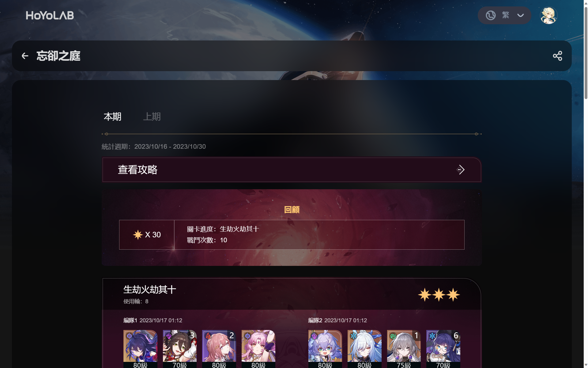The image size is (588, 368).
Task: Select the 70級 character with eidolon 6
Action: click(x=443, y=349)
